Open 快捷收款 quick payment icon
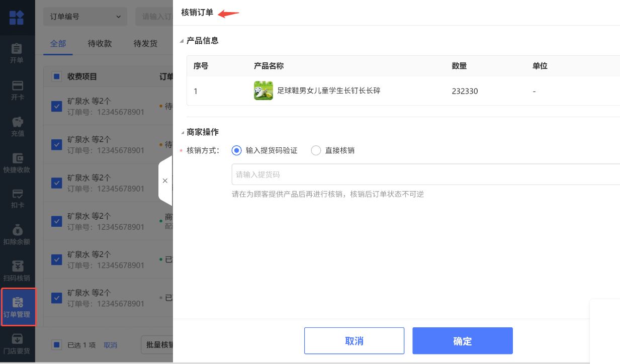Viewport: 620px width, 364px height. click(17, 159)
